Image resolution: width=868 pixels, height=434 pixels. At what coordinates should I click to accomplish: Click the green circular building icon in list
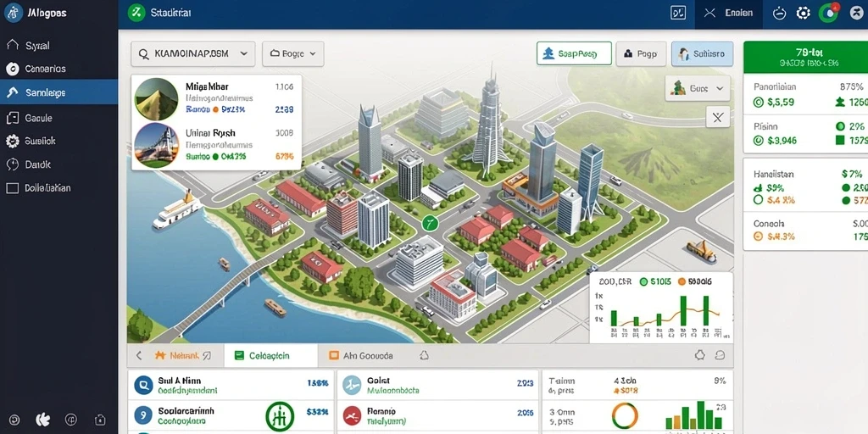[279, 416]
